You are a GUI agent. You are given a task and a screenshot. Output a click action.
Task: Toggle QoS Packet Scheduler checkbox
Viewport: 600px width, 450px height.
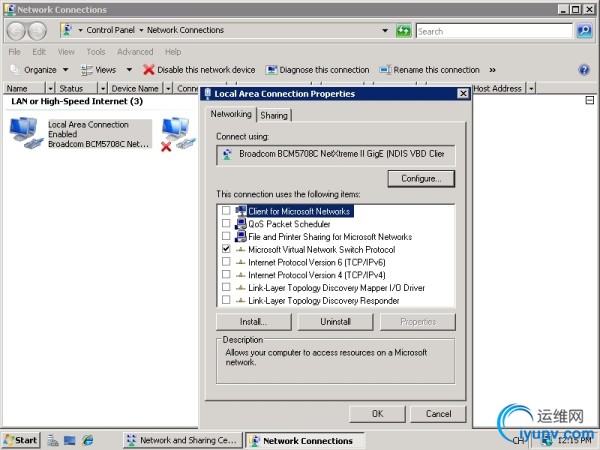click(x=226, y=223)
